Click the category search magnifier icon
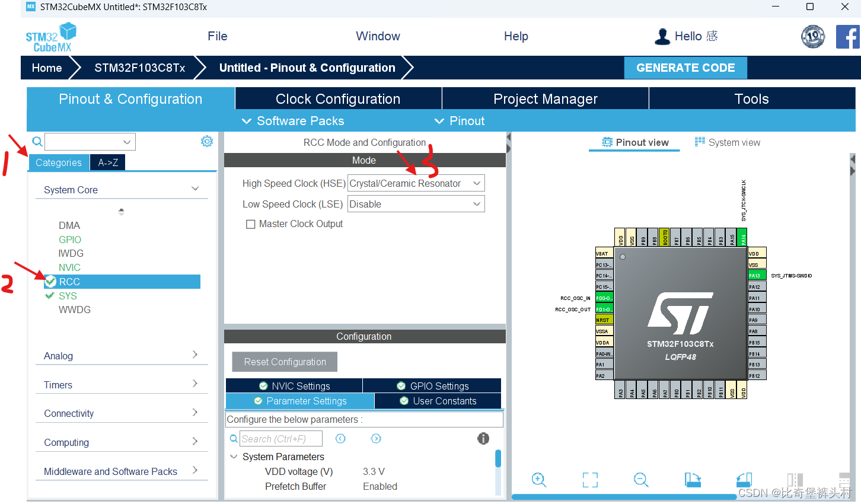This screenshot has height=504, width=861. [37, 142]
